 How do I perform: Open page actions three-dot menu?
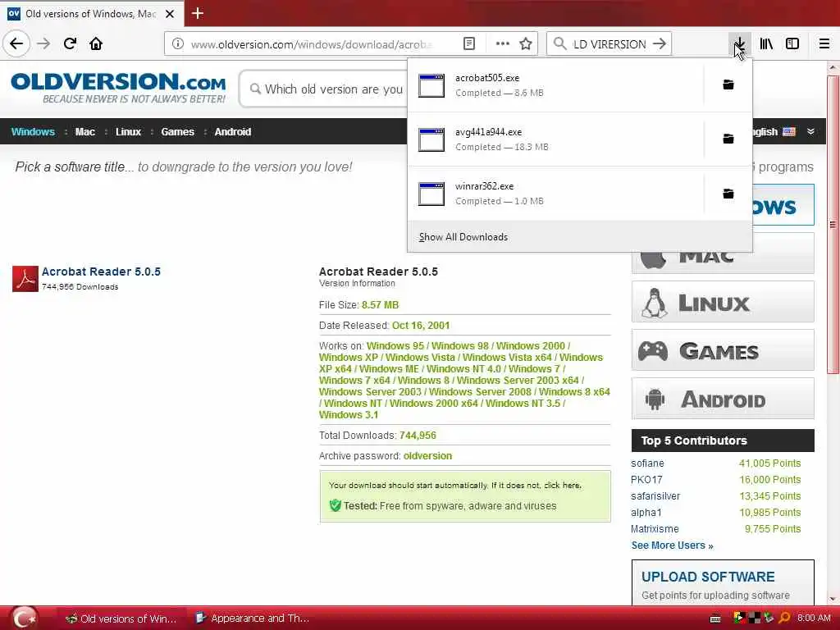(503, 44)
